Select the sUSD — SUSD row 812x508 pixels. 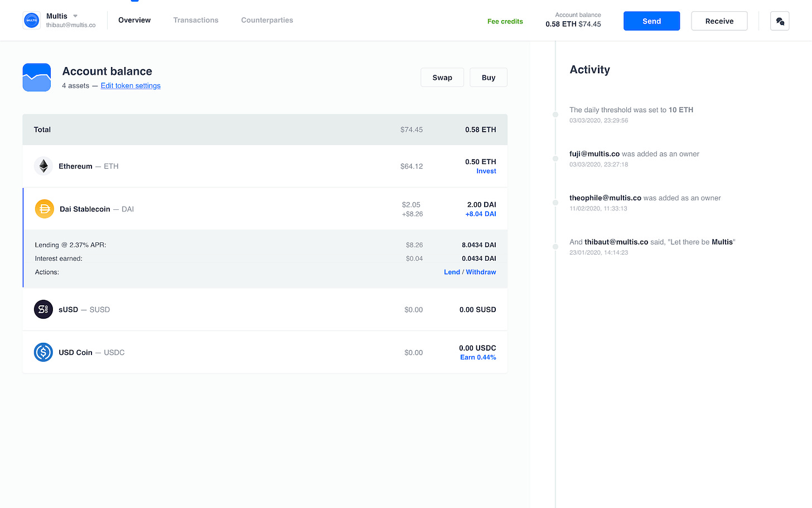(265, 309)
